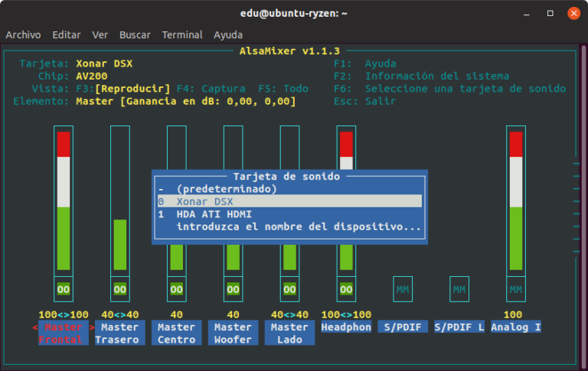Unmute the S/PDIF L channel
This screenshot has width=588, height=371.
(459, 289)
